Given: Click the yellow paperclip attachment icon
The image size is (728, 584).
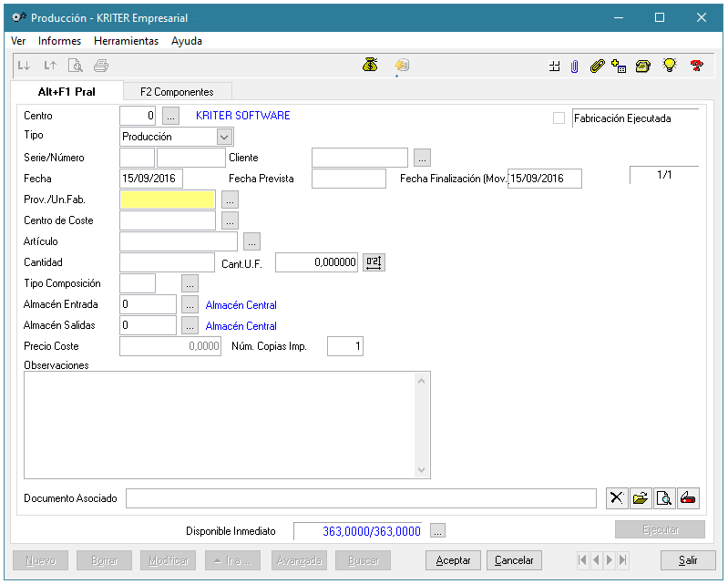Looking at the screenshot, I should pos(597,67).
